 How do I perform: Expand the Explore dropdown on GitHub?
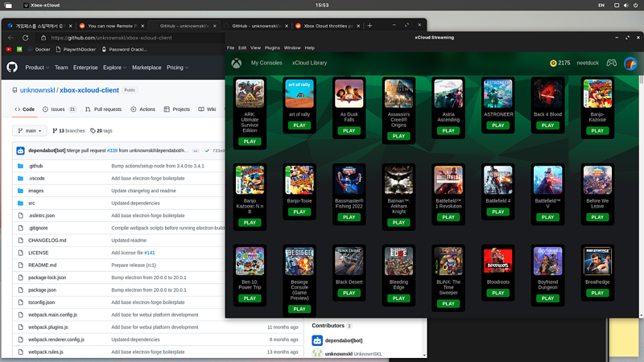(114, 68)
